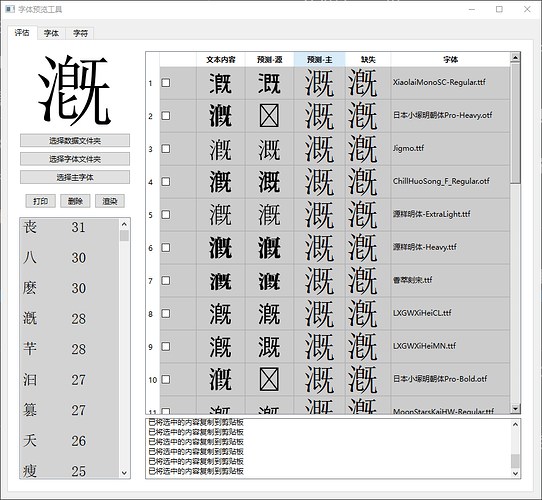Tick the checkbox in row 3 Jigmo.ttf

tap(166, 149)
